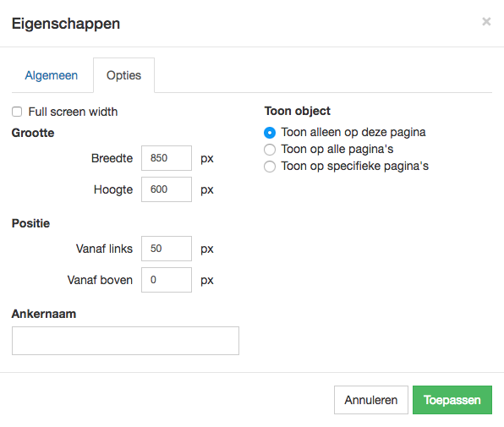Viewport: 504px width, 427px height.
Task: Select the Opties tab
Action: [123, 75]
